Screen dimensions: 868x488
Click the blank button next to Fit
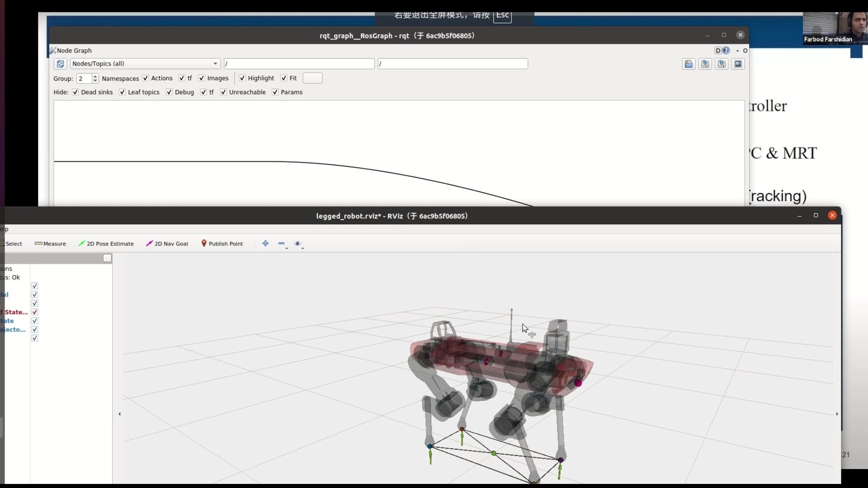click(x=312, y=78)
